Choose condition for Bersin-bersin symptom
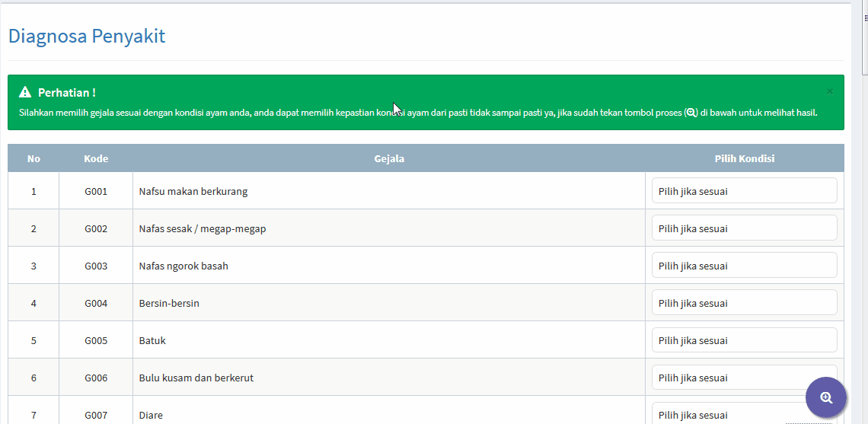 click(744, 303)
